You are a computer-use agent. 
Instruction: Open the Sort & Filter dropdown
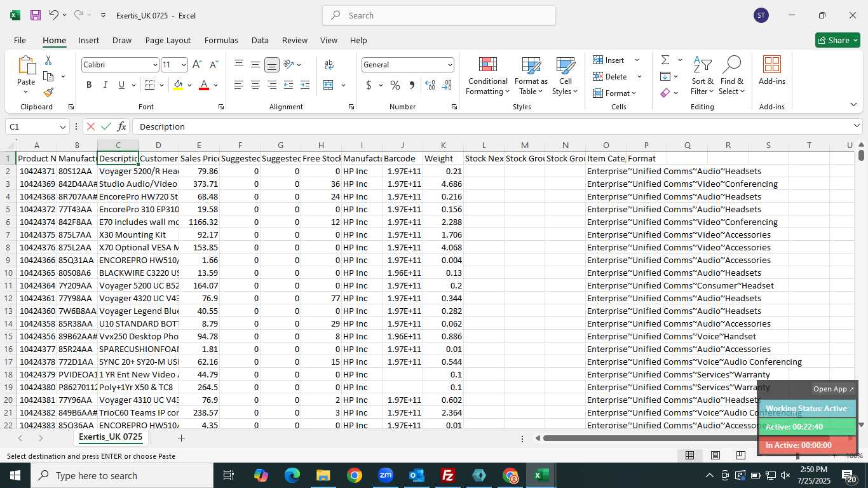(x=702, y=75)
